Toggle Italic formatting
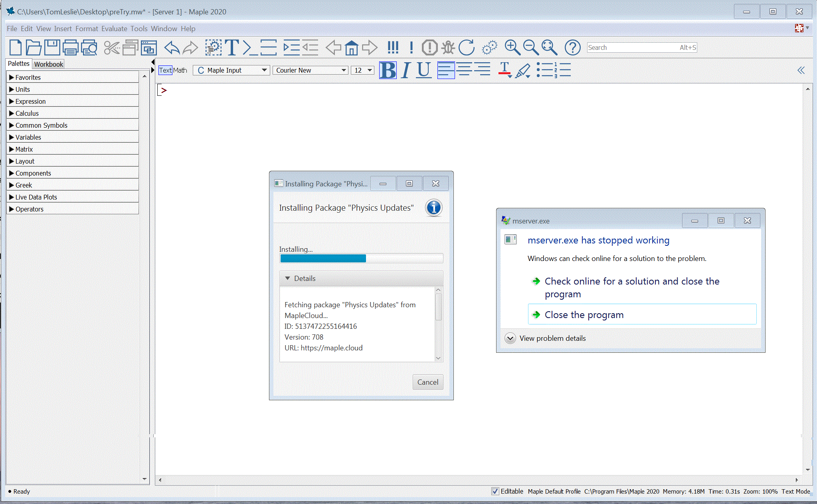The width and height of the screenshot is (817, 504). point(406,70)
